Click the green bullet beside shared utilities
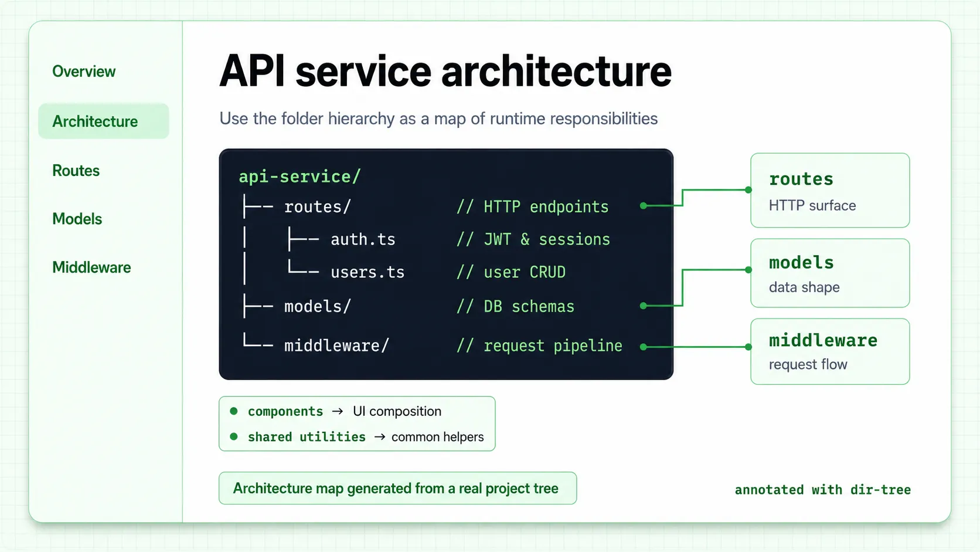Screen dimensions: 980x552 tap(234, 436)
